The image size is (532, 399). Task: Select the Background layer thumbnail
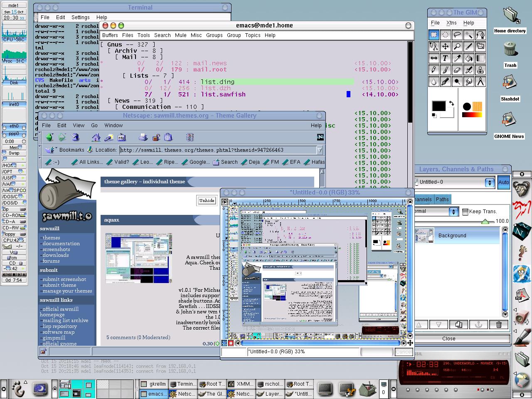point(425,236)
